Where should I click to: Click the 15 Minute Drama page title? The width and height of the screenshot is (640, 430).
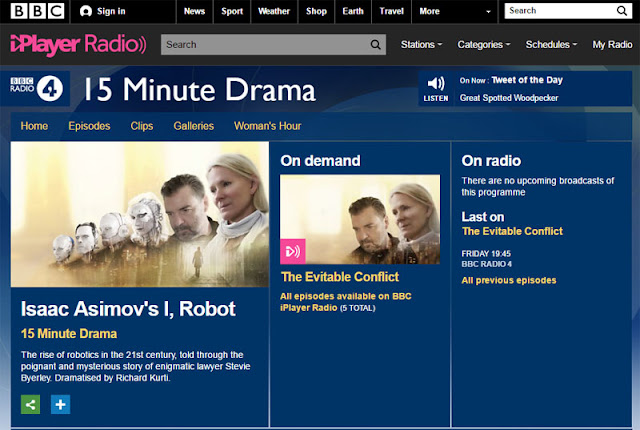pyautogui.click(x=200, y=89)
